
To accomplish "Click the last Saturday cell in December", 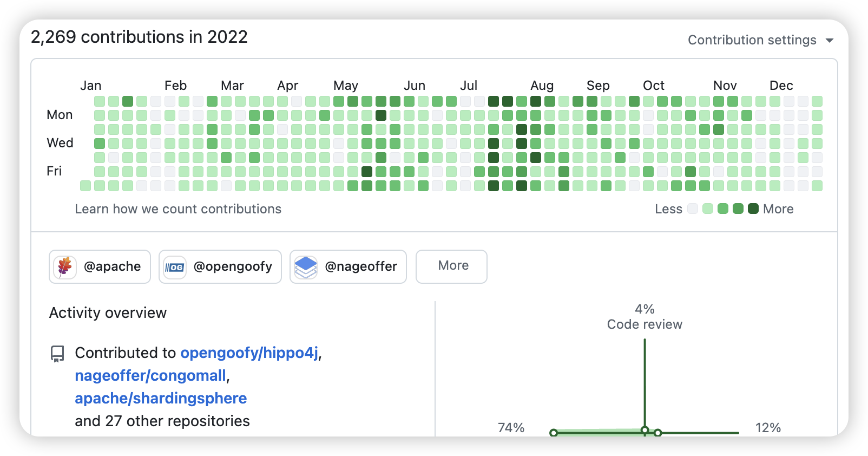I will tap(817, 186).
